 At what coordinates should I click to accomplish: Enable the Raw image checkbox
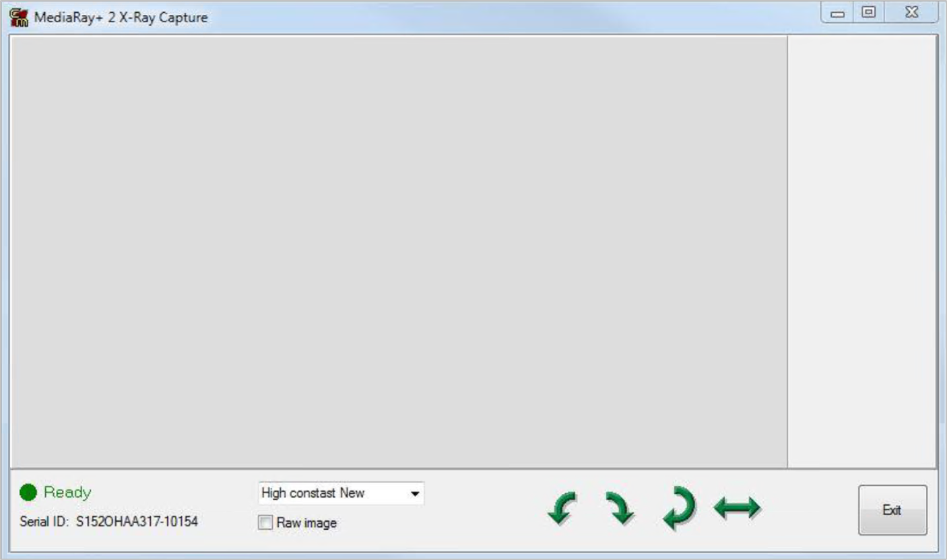pyautogui.click(x=265, y=522)
